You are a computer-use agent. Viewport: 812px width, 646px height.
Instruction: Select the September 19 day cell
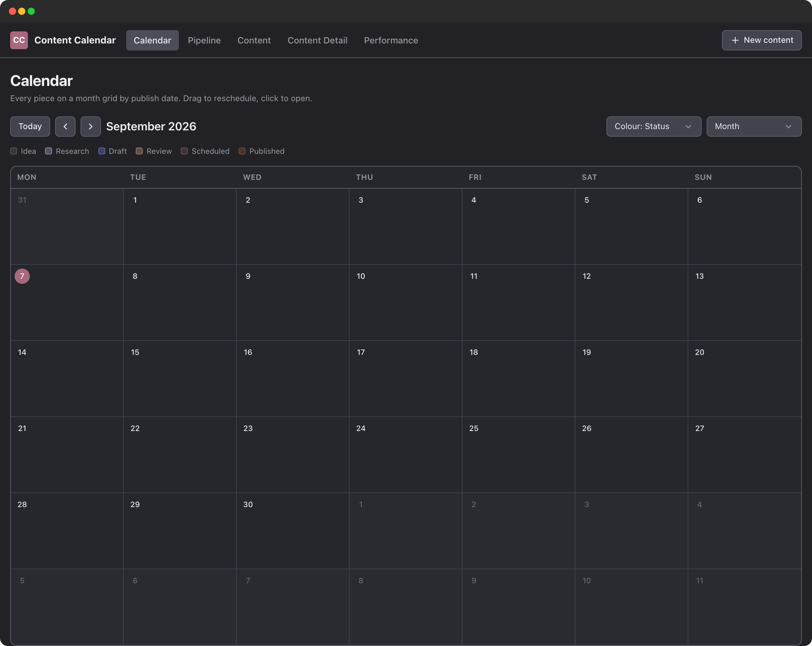click(632, 379)
